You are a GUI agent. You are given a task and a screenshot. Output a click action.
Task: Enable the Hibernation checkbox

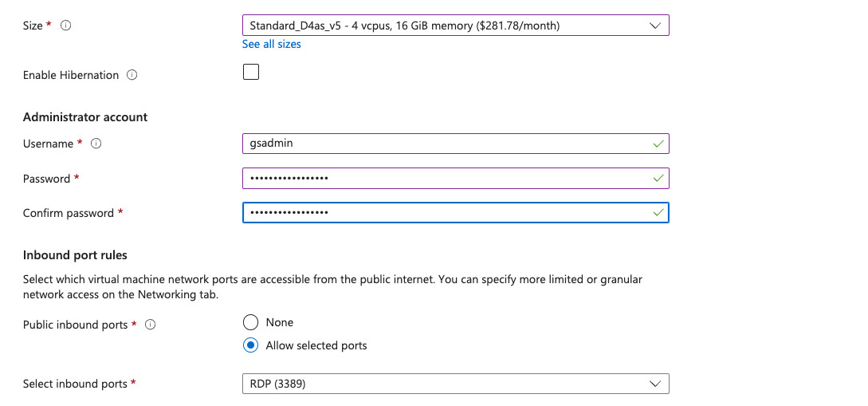pyautogui.click(x=251, y=73)
